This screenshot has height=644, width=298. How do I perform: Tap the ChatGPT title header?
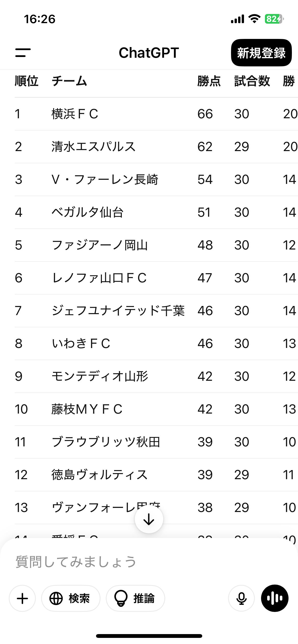(149, 53)
